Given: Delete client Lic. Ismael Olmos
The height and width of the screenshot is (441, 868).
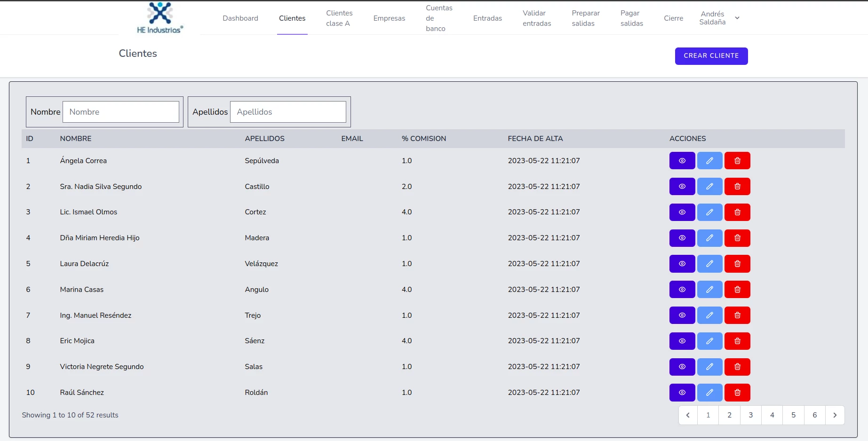Looking at the screenshot, I should click(x=737, y=213).
